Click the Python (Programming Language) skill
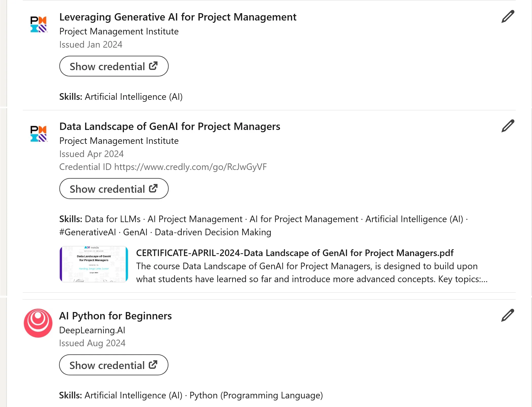This screenshot has width=532, height=407. tap(256, 395)
